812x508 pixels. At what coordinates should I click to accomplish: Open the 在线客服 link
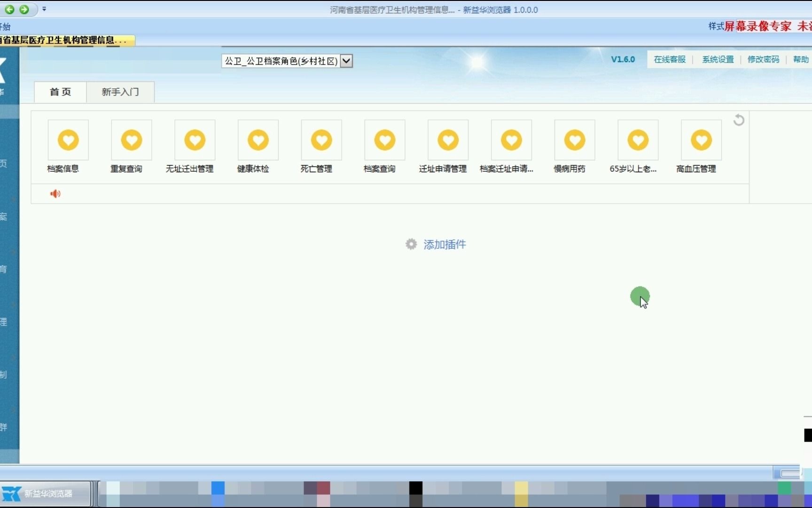point(670,59)
